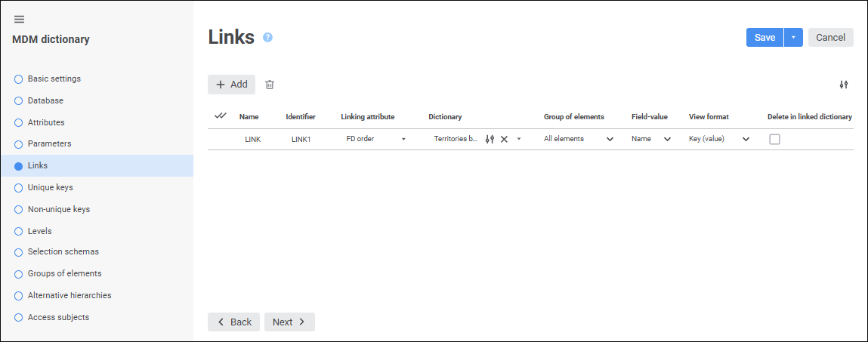Select the Unique keys step
Screen dimensions: 868x342
pyautogui.click(x=50, y=187)
